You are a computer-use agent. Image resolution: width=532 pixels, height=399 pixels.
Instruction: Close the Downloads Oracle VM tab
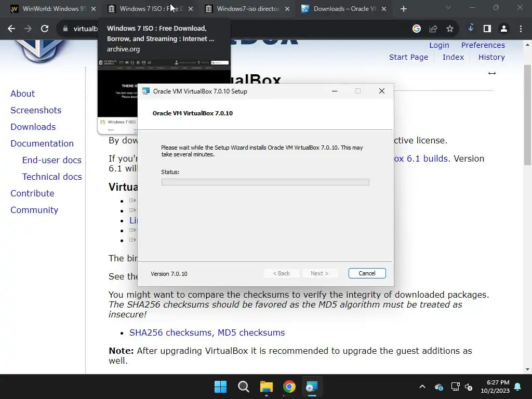coord(384,9)
